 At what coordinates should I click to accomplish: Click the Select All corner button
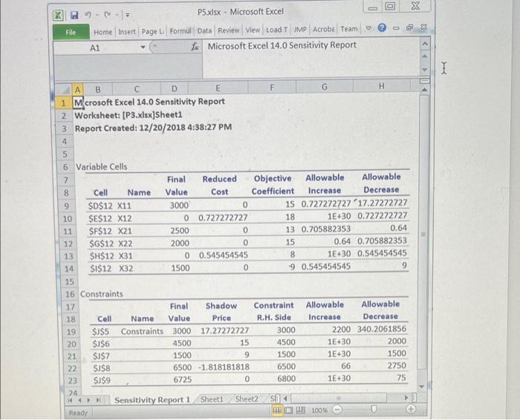[63, 90]
